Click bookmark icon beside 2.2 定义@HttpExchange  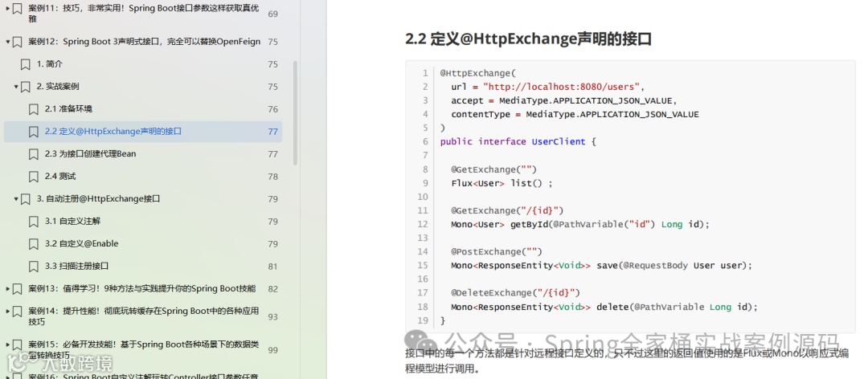click(34, 132)
